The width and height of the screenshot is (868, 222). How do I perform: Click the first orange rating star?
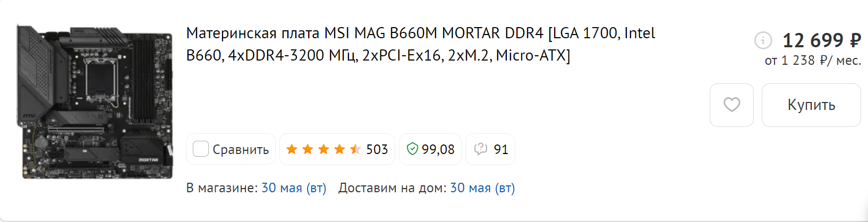coord(292,149)
